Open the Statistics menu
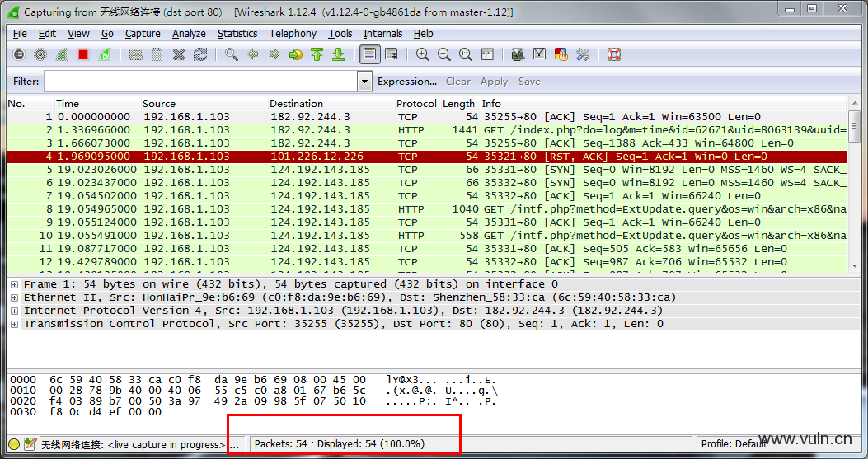Image resolution: width=868 pixels, height=459 pixels. pos(237,34)
